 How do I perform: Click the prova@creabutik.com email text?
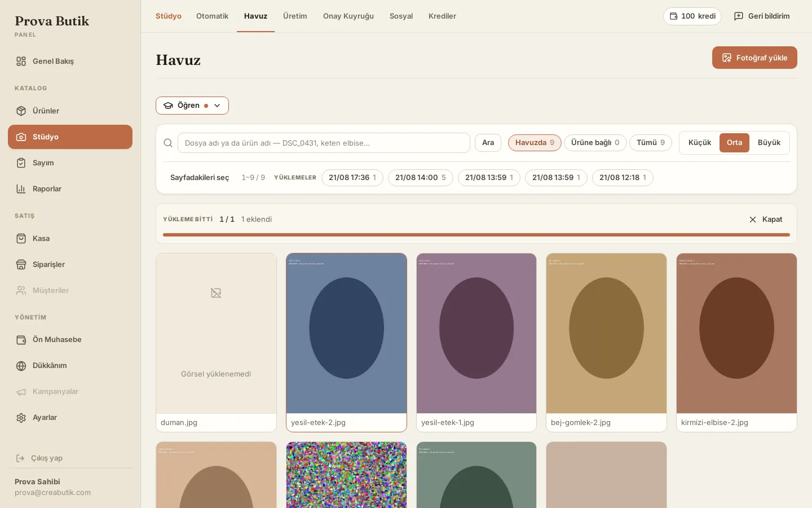pos(52,493)
